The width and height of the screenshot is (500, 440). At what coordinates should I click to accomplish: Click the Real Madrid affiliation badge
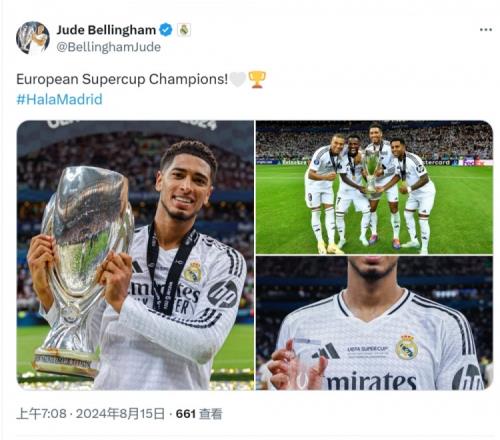(x=183, y=30)
